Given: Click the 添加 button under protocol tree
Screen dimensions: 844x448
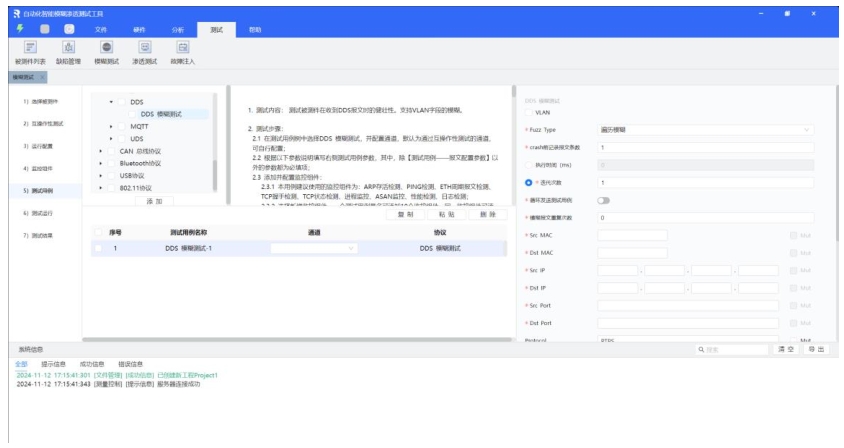Looking at the screenshot, I should click(x=154, y=201).
